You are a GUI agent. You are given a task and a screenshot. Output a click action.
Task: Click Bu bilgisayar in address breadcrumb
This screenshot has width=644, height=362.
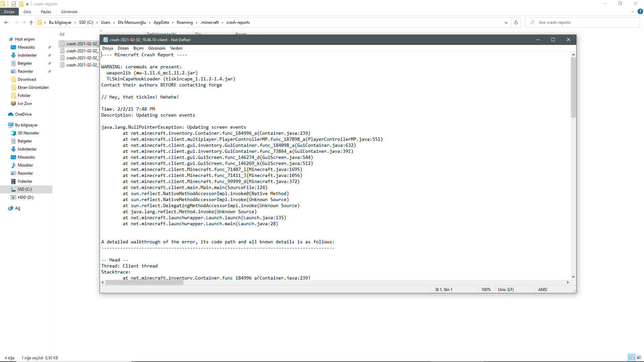point(60,22)
